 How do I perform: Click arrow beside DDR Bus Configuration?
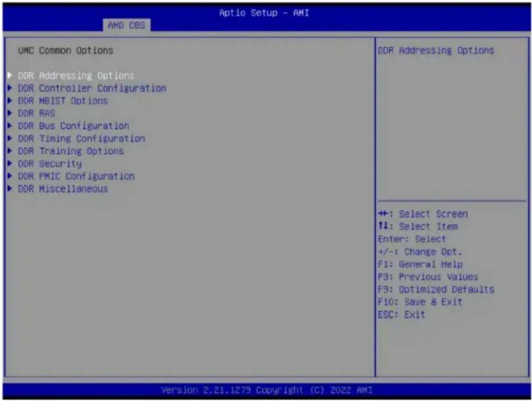[10, 126]
